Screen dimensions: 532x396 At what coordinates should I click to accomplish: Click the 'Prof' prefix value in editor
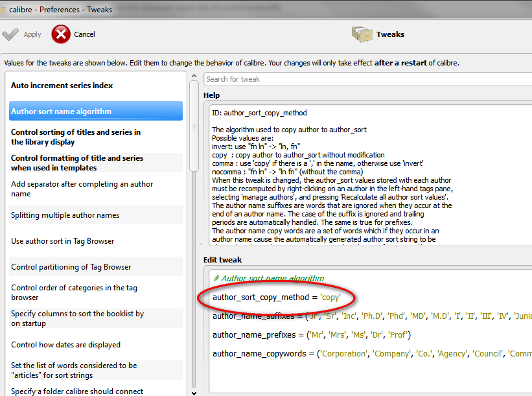(398, 335)
